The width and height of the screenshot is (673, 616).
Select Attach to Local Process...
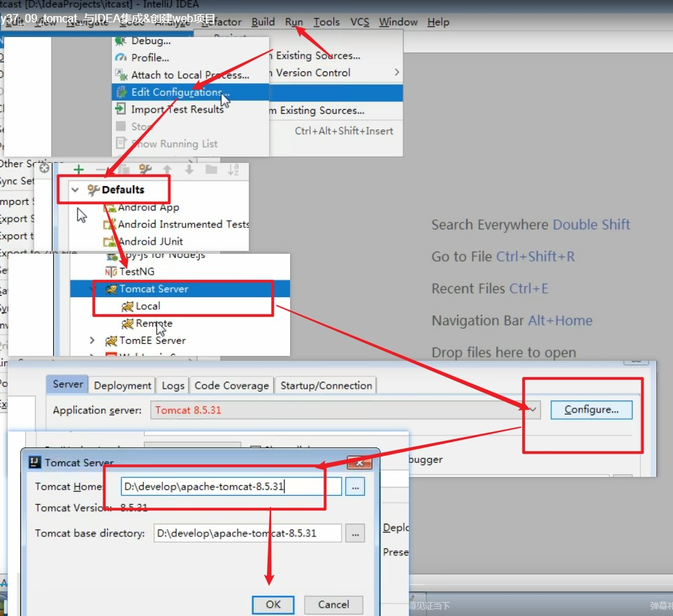tap(190, 75)
